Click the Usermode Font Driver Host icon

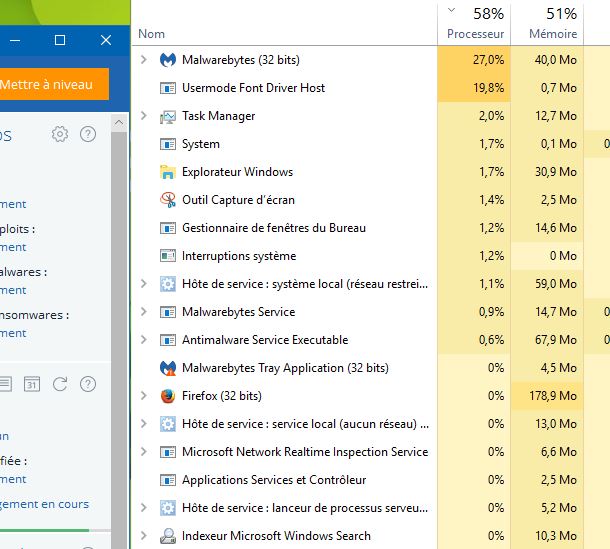[168, 88]
